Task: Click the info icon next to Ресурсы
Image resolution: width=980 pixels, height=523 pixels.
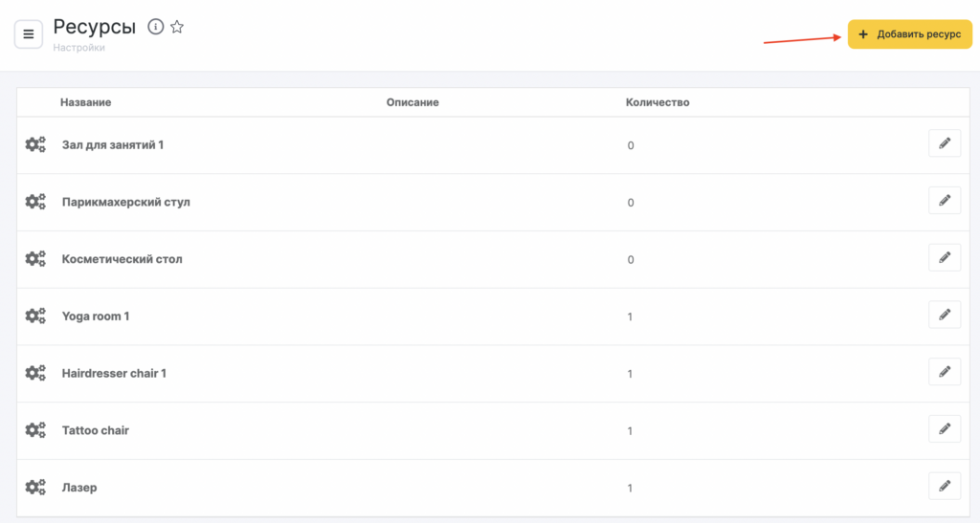Action: tap(156, 27)
